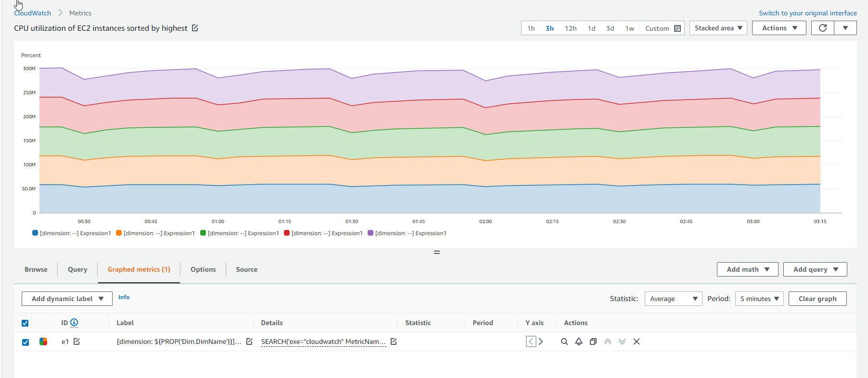
Task: Select the 12h time range
Action: [x=571, y=28]
